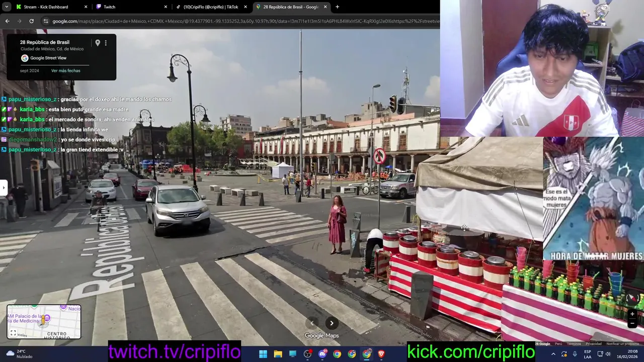Move to previous Street View position arrow

312,323
